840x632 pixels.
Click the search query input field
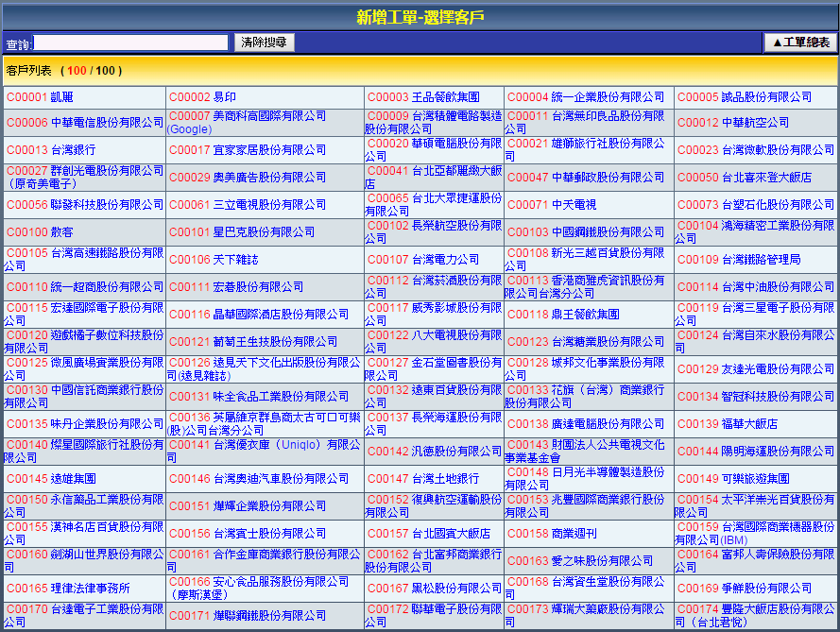point(131,43)
